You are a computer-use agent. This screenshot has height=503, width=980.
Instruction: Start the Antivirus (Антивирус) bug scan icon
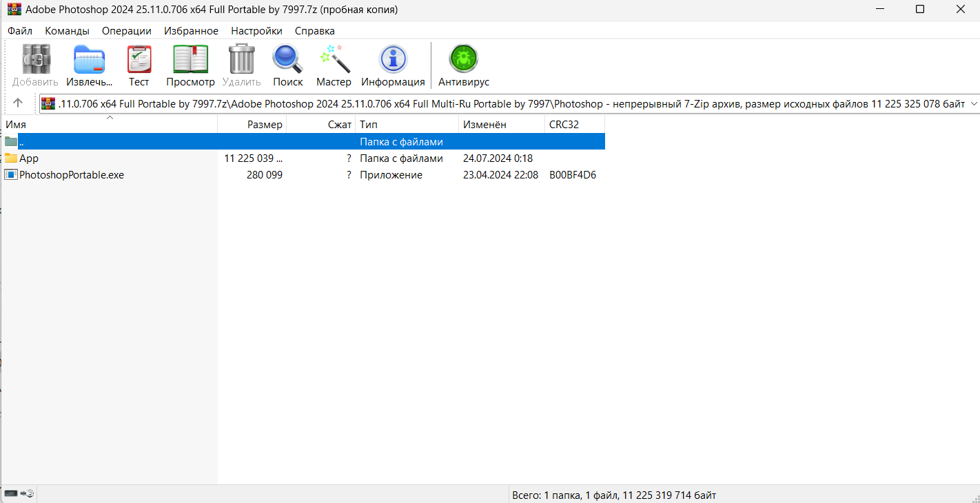[464, 59]
